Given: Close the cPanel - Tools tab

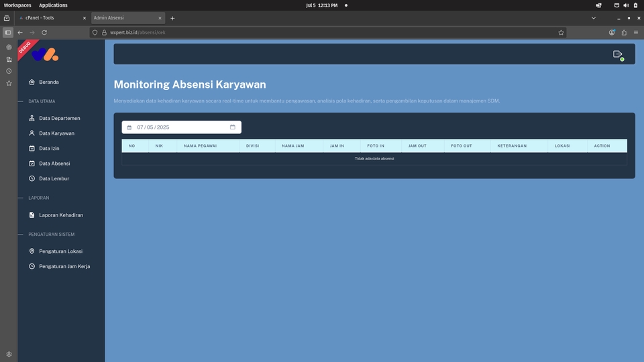Looking at the screenshot, I should [85, 18].
